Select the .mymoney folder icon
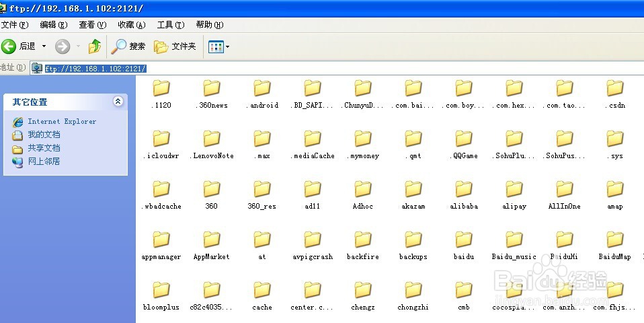 coord(362,139)
